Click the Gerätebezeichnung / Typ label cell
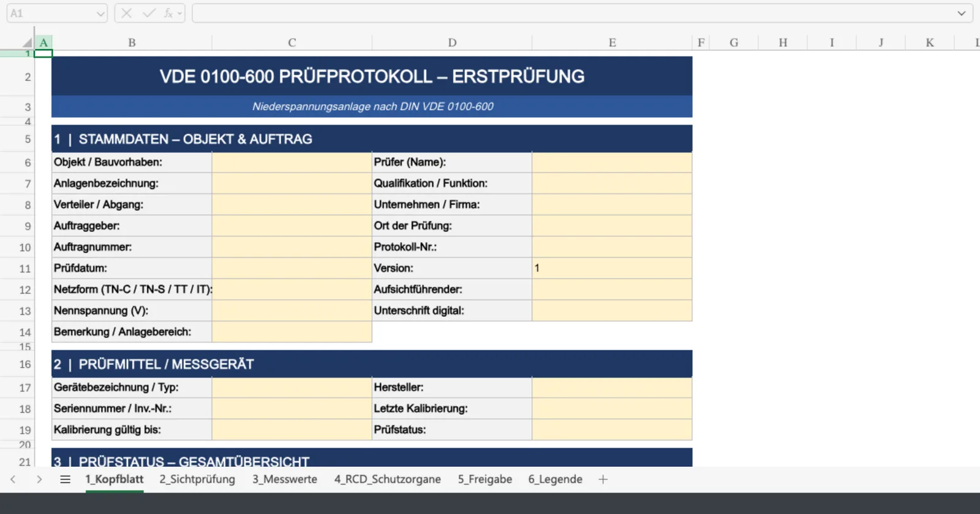Image resolution: width=980 pixels, height=514 pixels. 132,387
